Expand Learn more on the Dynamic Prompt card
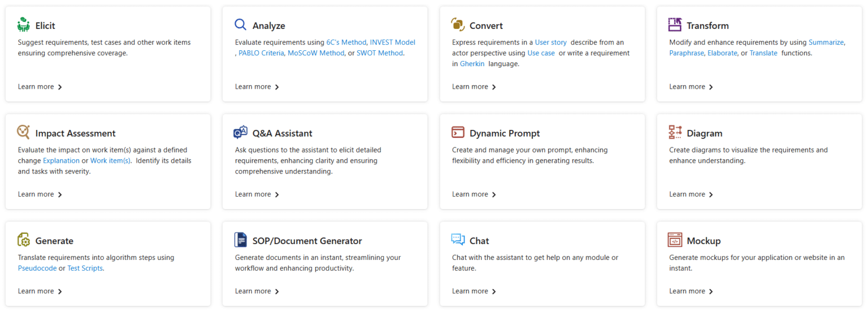This screenshot has width=868, height=313. [x=474, y=194]
